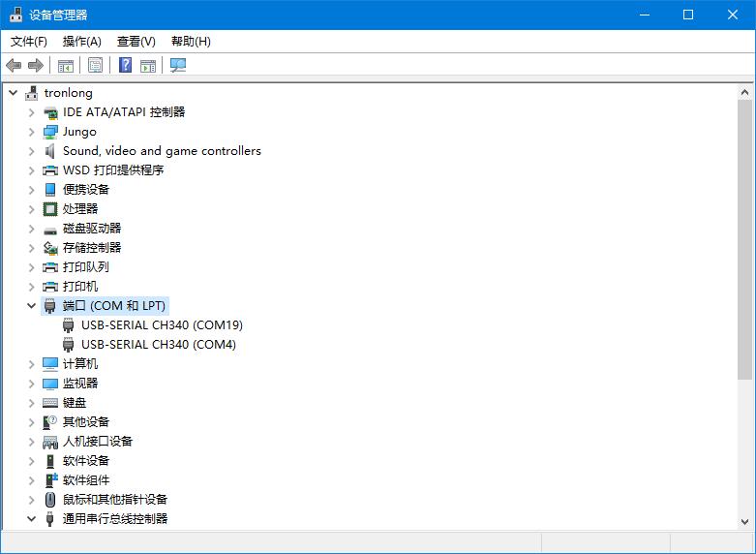Select USB-SERIAL CH340 (COM4)
The image size is (756, 554).
click(159, 345)
